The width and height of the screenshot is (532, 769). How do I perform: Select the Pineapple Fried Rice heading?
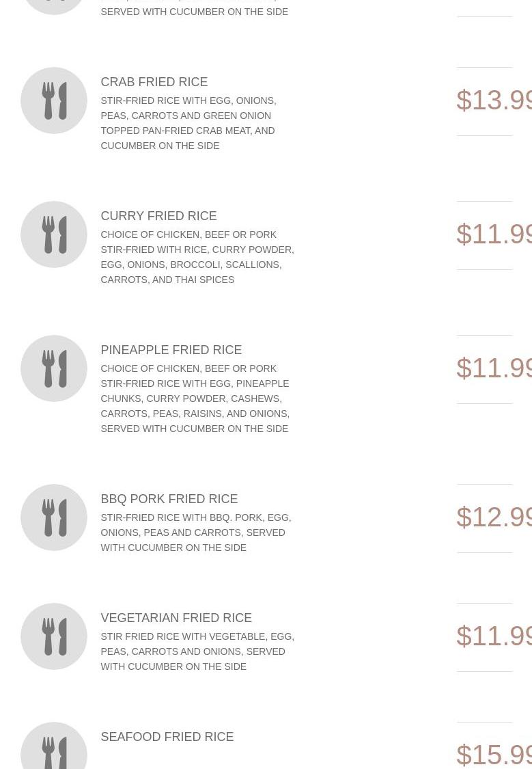click(171, 350)
